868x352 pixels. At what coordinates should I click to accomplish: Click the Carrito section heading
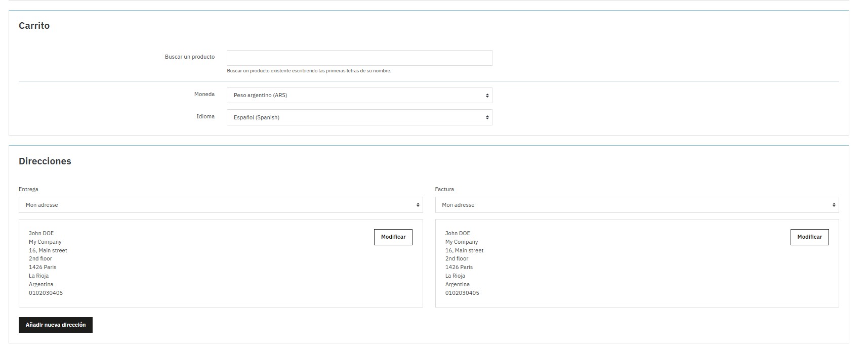coord(34,26)
